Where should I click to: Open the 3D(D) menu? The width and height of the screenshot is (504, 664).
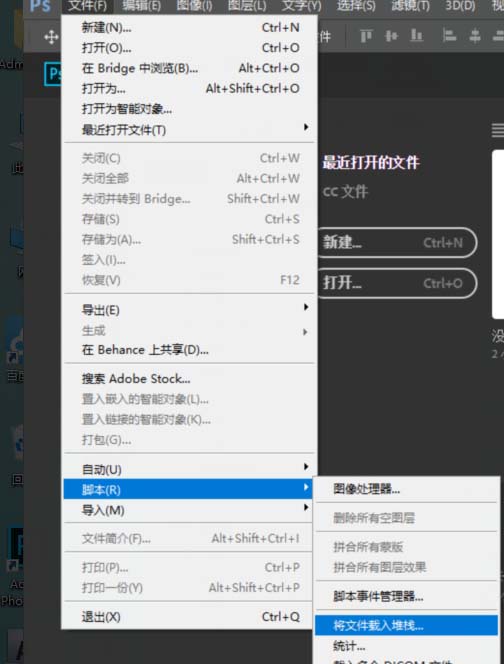pos(460,6)
